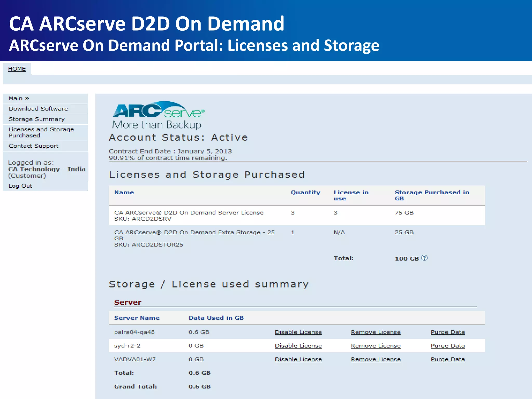
Task: Click the 75 GB storage value
Action: coord(404,213)
